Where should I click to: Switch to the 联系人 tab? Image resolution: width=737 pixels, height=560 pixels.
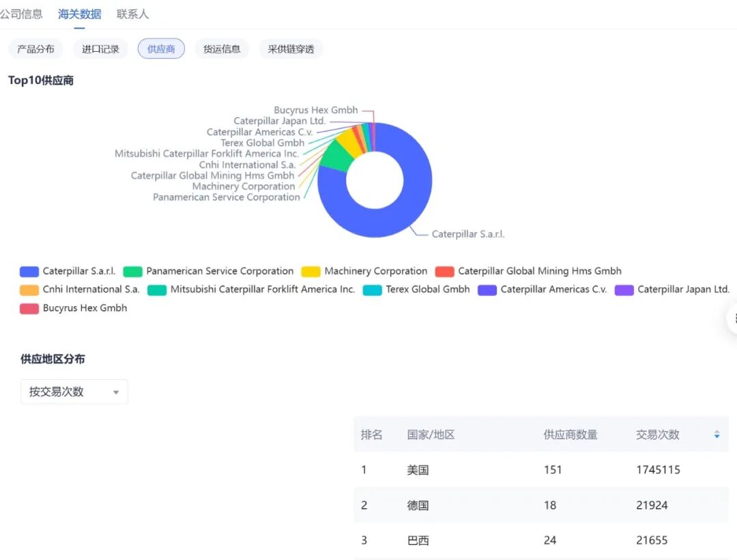tap(132, 13)
